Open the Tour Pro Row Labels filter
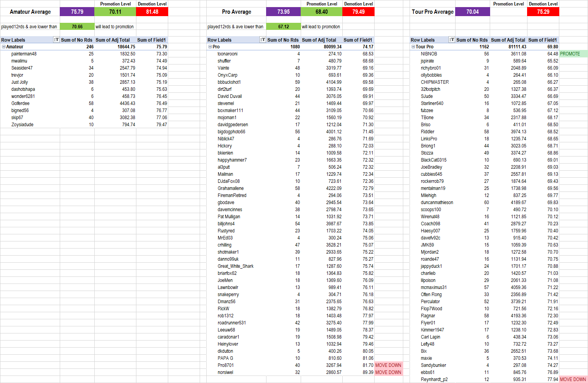This screenshot has height=383, width=588. pos(452,40)
